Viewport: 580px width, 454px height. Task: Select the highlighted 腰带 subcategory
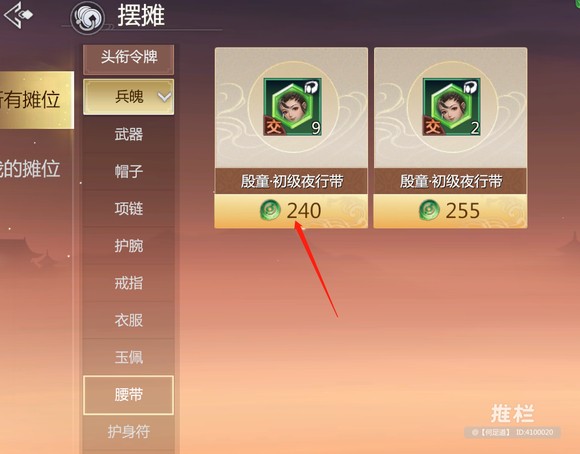[129, 395]
